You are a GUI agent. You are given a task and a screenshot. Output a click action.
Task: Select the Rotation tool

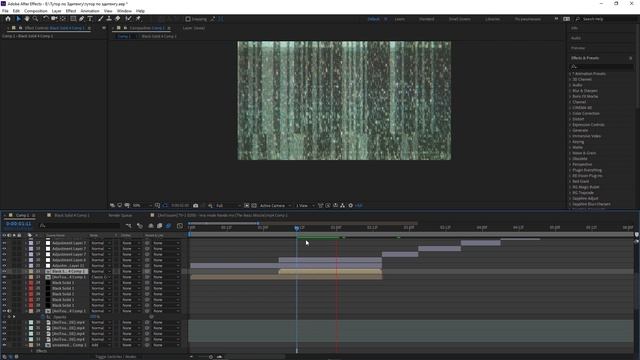coord(45,19)
